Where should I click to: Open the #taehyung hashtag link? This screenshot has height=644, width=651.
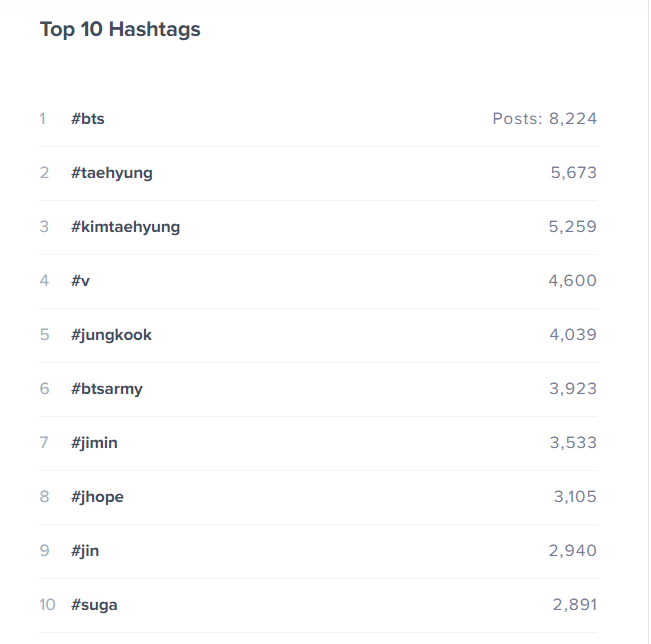(112, 173)
